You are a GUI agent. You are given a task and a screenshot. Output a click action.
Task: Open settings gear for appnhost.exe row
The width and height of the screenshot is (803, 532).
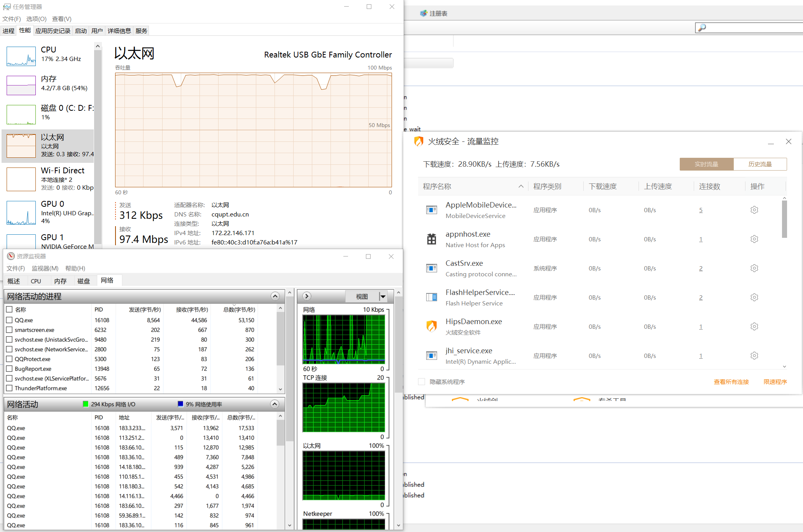[x=754, y=239]
